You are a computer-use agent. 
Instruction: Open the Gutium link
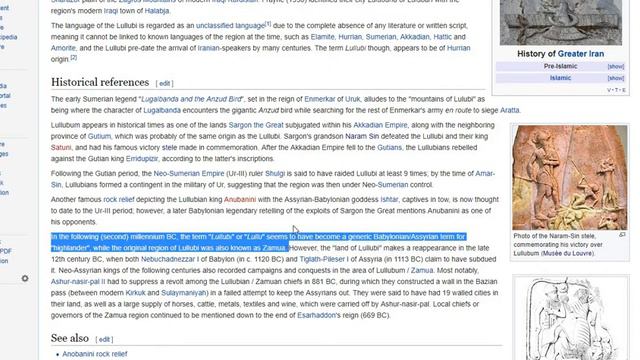pyautogui.click(x=99, y=136)
